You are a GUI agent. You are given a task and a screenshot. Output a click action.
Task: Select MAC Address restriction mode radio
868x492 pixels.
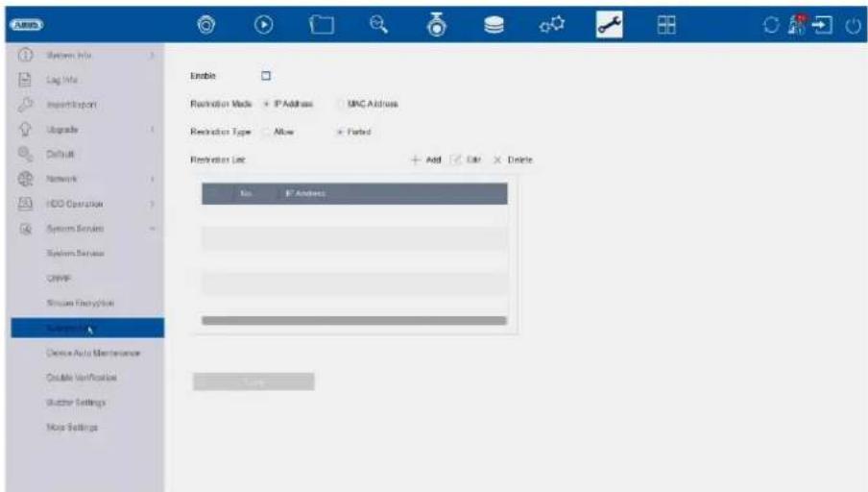click(340, 104)
